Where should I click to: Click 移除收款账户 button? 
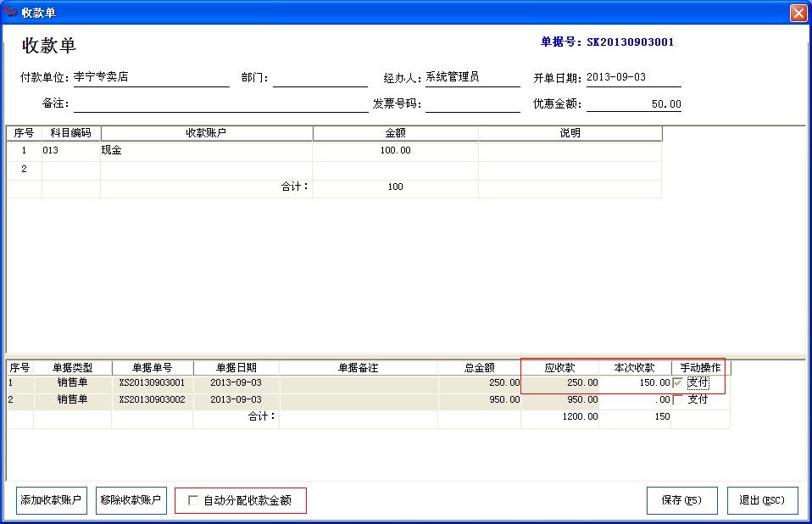point(131,500)
